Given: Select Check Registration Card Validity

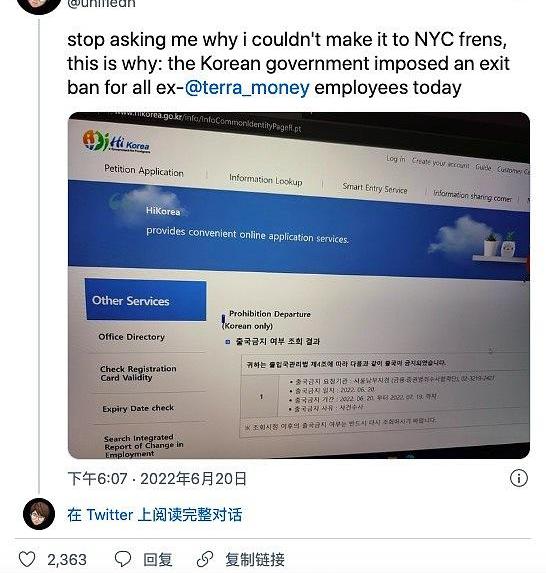Looking at the screenshot, I should [138, 373].
